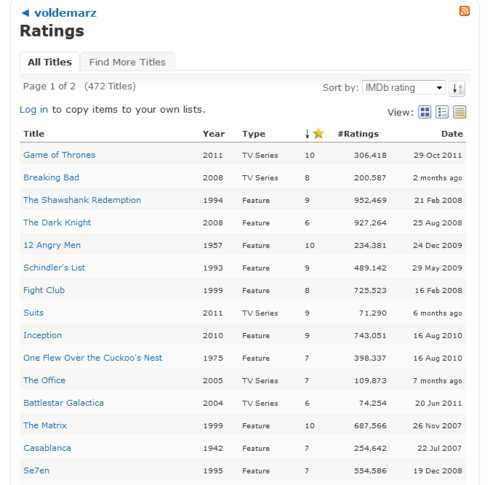Open The Office title
Image resolution: width=490 pixels, height=485 pixels.
coord(44,380)
